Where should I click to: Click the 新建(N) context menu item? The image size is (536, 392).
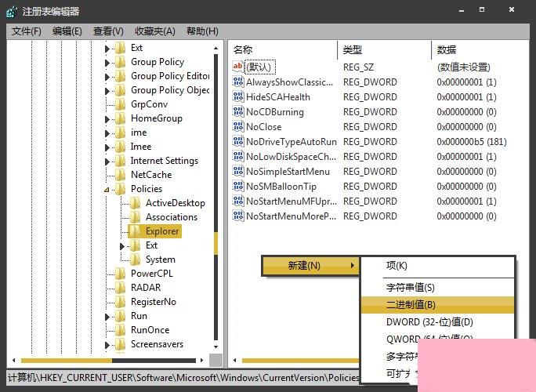click(x=310, y=266)
